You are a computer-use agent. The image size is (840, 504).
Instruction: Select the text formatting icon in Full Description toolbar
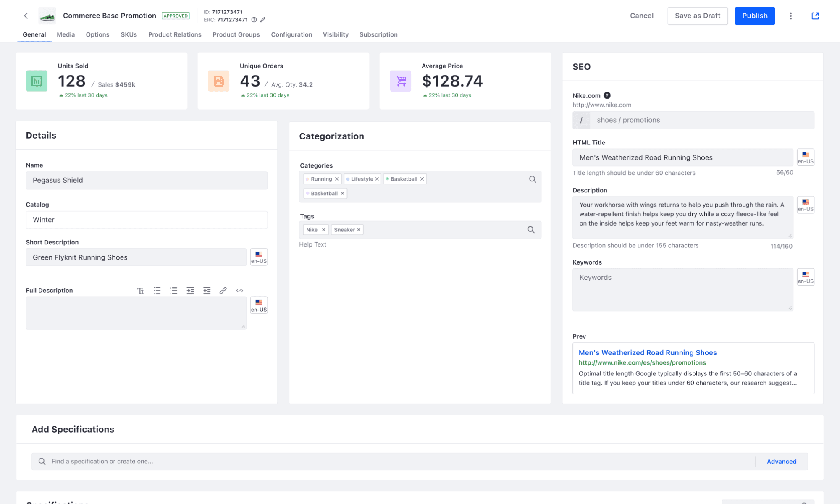141,290
